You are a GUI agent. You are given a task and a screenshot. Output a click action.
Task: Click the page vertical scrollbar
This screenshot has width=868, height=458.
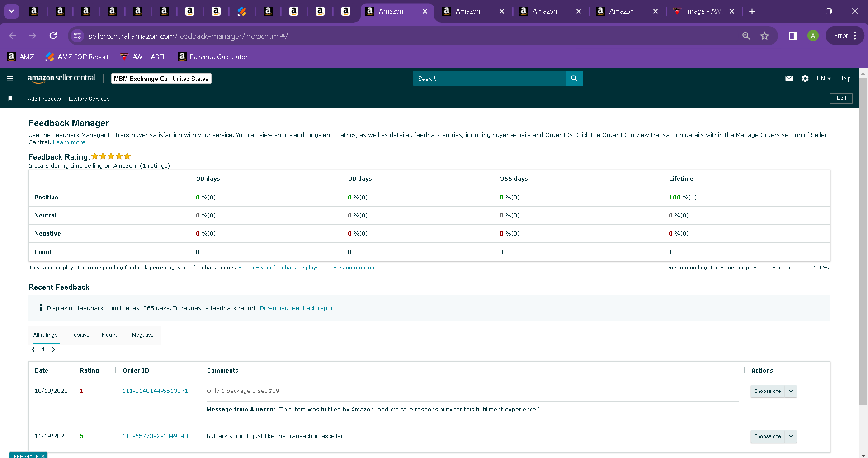pos(863,242)
